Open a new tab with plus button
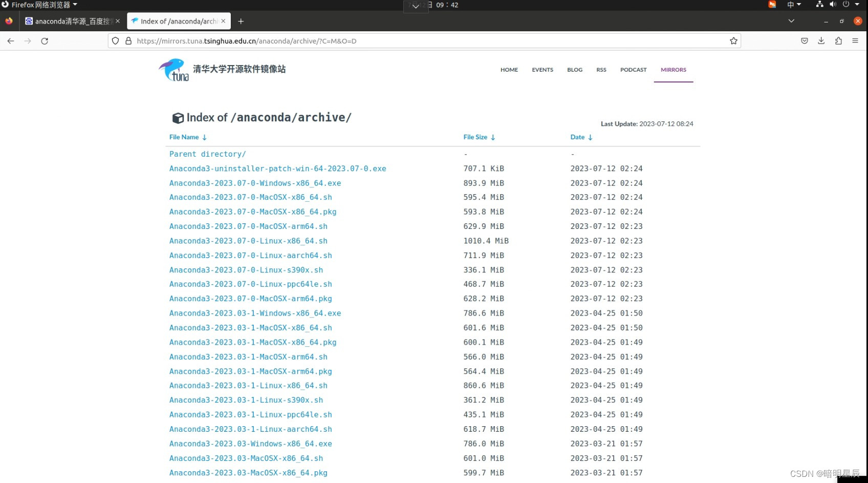The width and height of the screenshot is (868, 483). point(241,21)
